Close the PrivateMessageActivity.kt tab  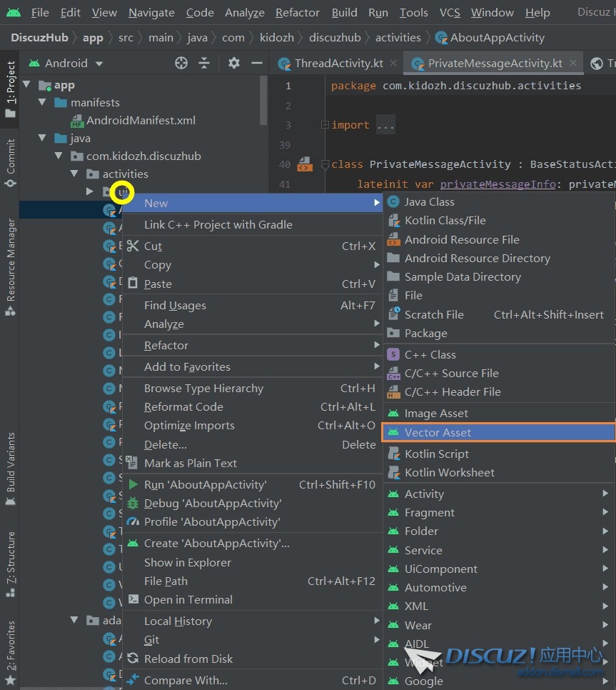(572, 64)
